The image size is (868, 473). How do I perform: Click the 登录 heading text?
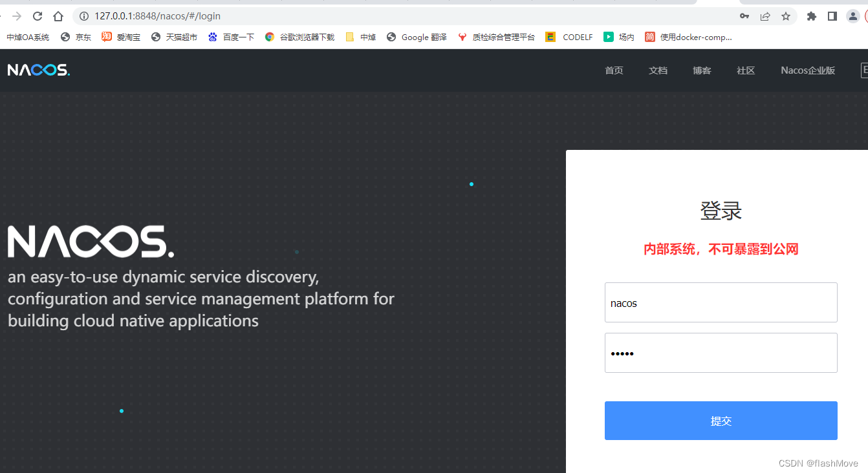click(x=721, y=211)
